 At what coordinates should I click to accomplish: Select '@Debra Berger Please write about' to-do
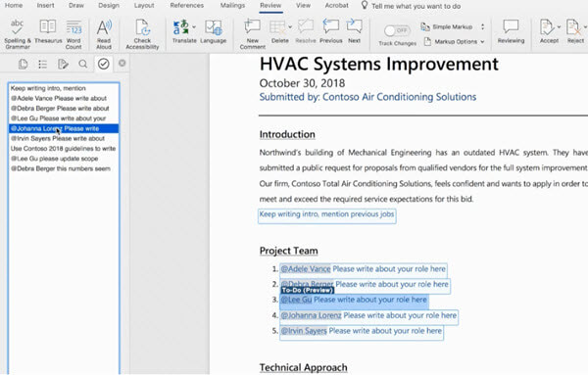click(64, 109)
